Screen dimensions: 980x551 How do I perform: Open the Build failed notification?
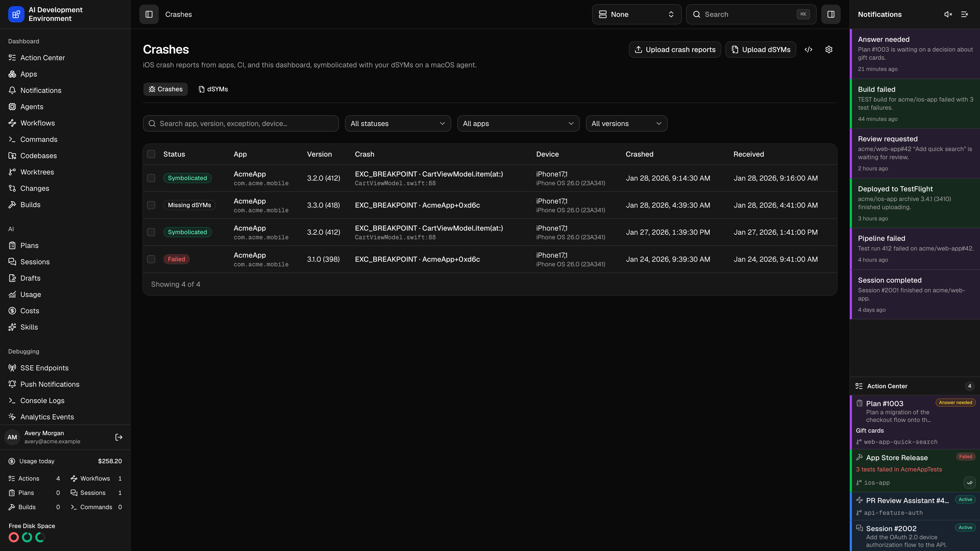(915, 104)
